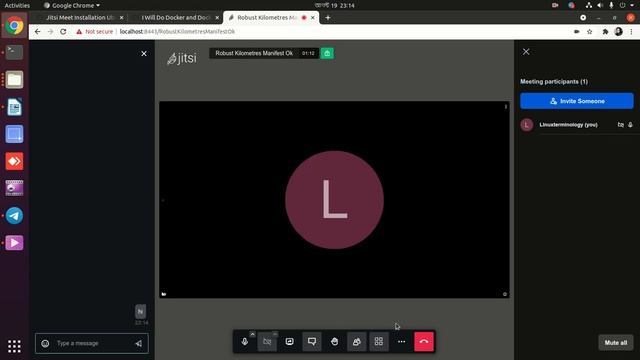This screenshot has width=640, height=360.
Task: Click participant microphone icon for Linuxterminology
Action: point(630,125)
